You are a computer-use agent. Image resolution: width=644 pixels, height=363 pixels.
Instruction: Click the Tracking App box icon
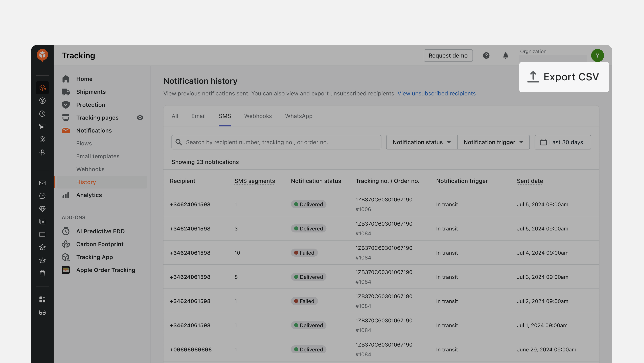[66, 257]
